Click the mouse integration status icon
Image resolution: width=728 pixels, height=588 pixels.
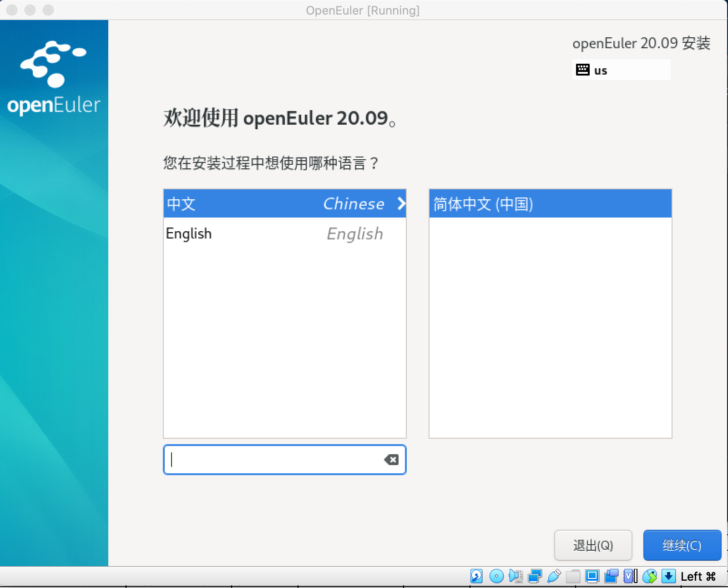649,576
